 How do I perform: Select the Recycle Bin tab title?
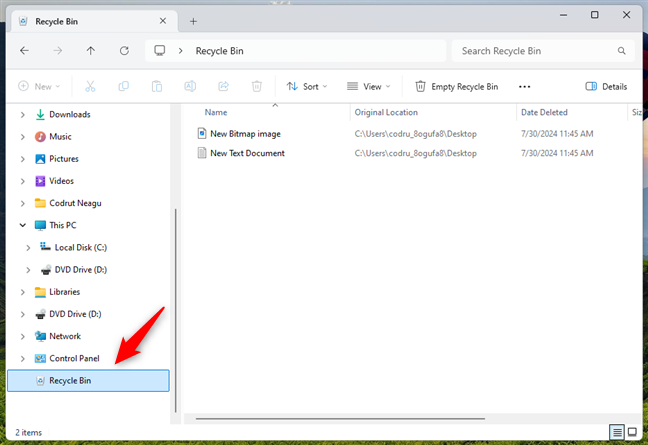tap(57, 21)
